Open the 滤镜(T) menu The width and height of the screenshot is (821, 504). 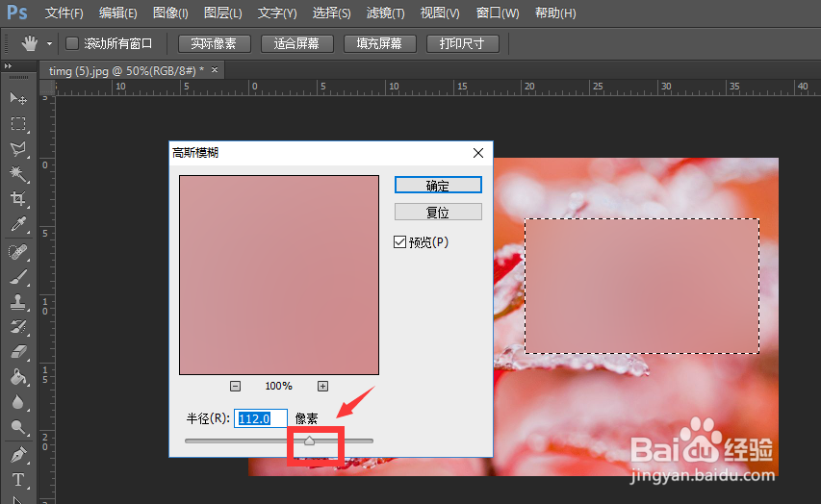click(x=385, y=13)
